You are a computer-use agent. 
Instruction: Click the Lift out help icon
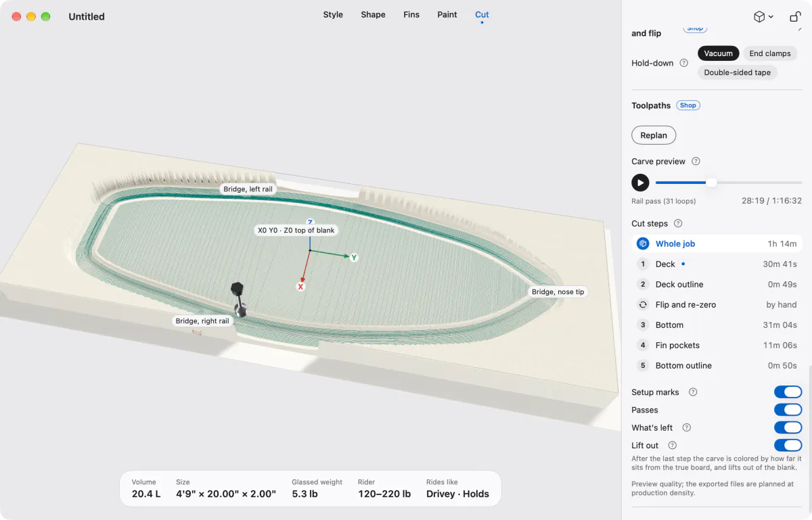click(672, 446)
